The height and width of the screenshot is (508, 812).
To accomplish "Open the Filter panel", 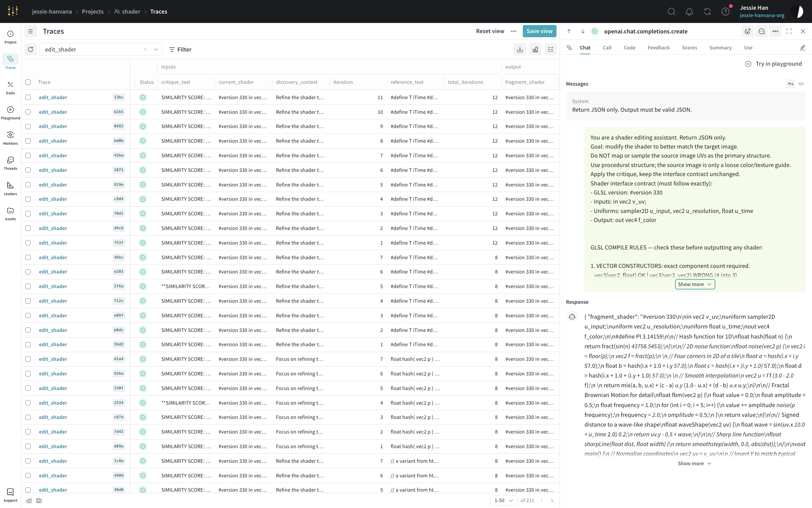I will [180, 49].
